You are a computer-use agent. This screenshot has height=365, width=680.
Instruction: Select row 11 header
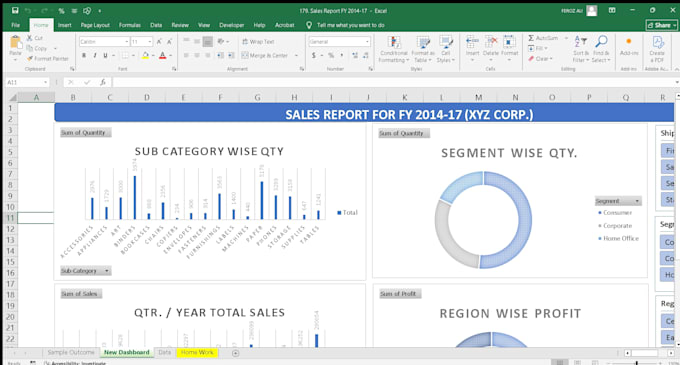pyautogui.click(x=10, y=218)
